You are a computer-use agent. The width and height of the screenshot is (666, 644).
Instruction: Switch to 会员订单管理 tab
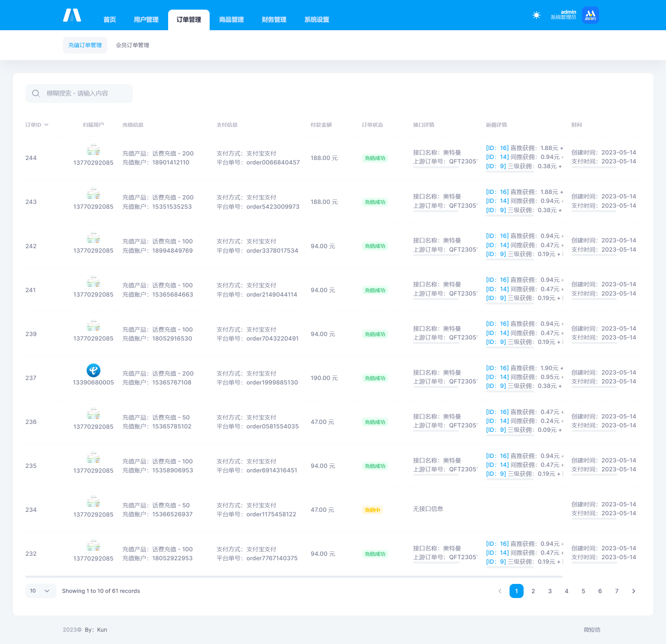tap(132, 45)
